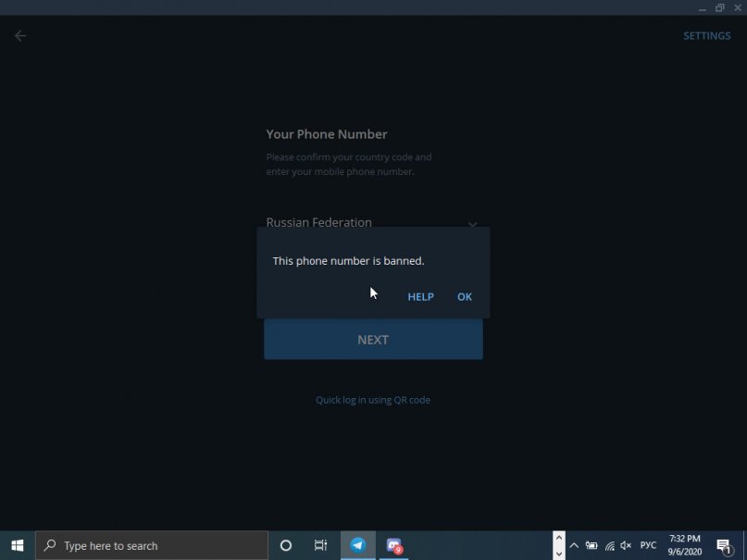Viewport: 747px width, 560px height.
Task: Click the battery status tray icon
Action: point(591,546)
